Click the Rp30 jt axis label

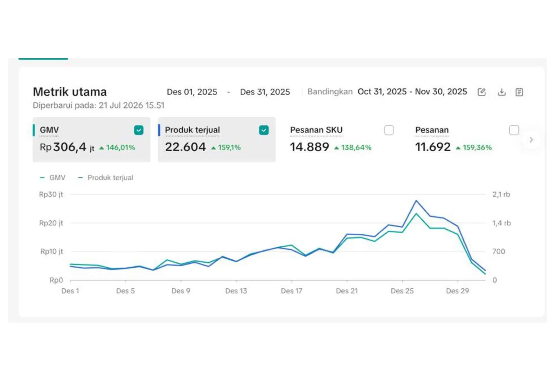(51, 194)
